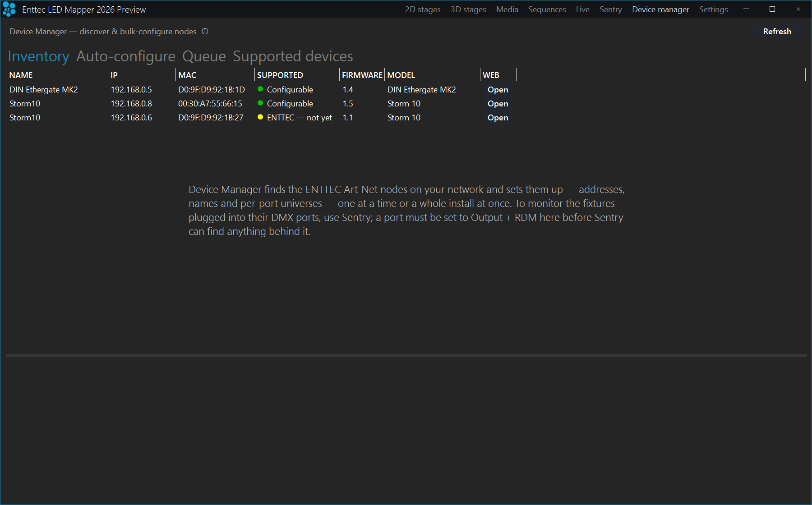Image resolution: width=812 pixels, height=505 pixels.
Task: Sort by the SUPPORTED column header
Action: pos(297,75)
